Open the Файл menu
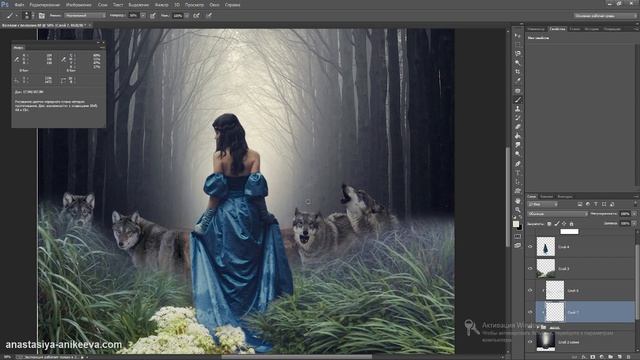 pyautogui.click(x=19, y=5)
